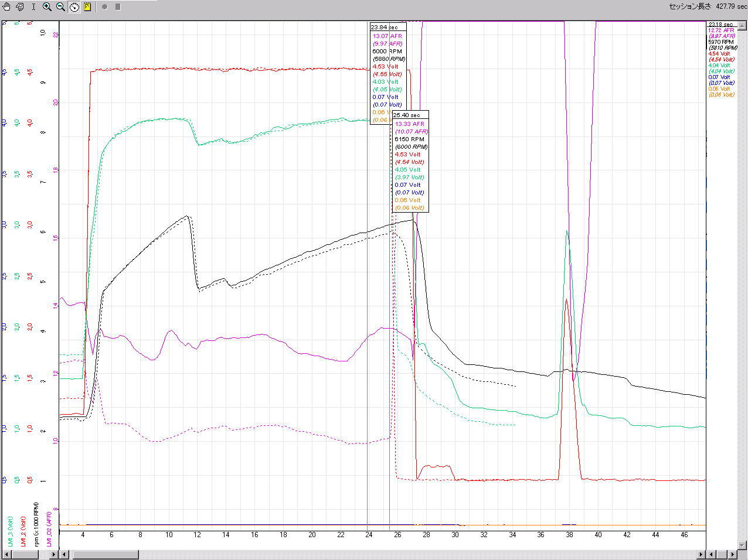
Task: Click the session length 427.79 sec text
Action: click(x=708, y=7)
